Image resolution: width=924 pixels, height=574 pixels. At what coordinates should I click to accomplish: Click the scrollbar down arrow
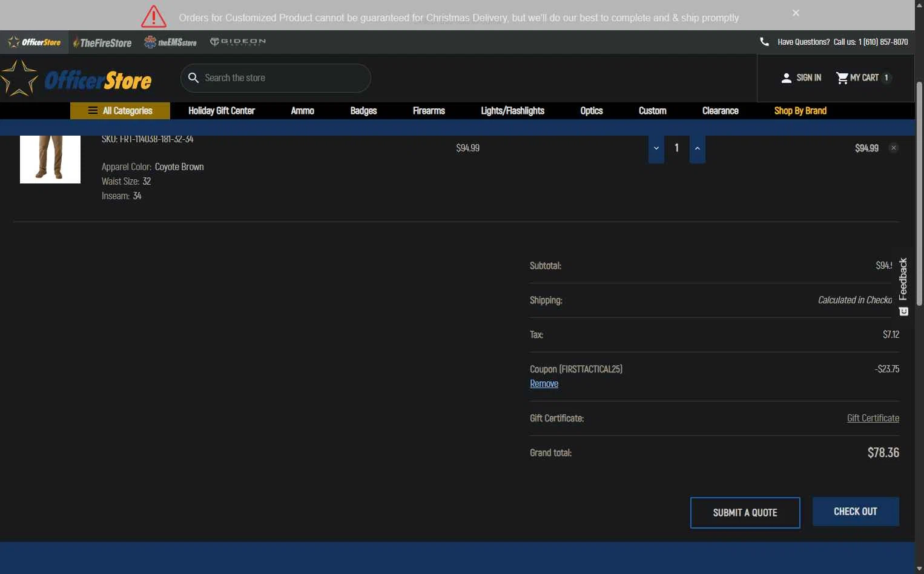[x=919, y=569]
